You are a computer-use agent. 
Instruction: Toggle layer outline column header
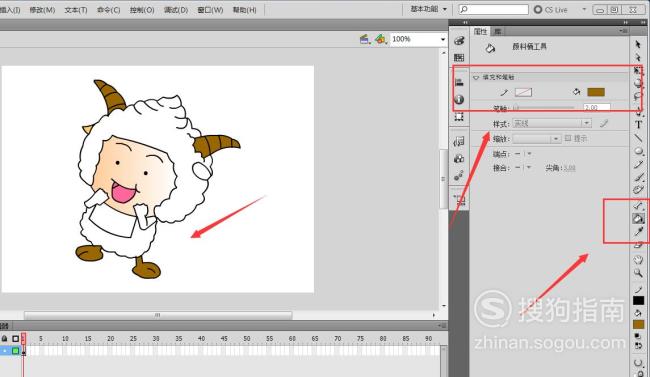point(15,338)
